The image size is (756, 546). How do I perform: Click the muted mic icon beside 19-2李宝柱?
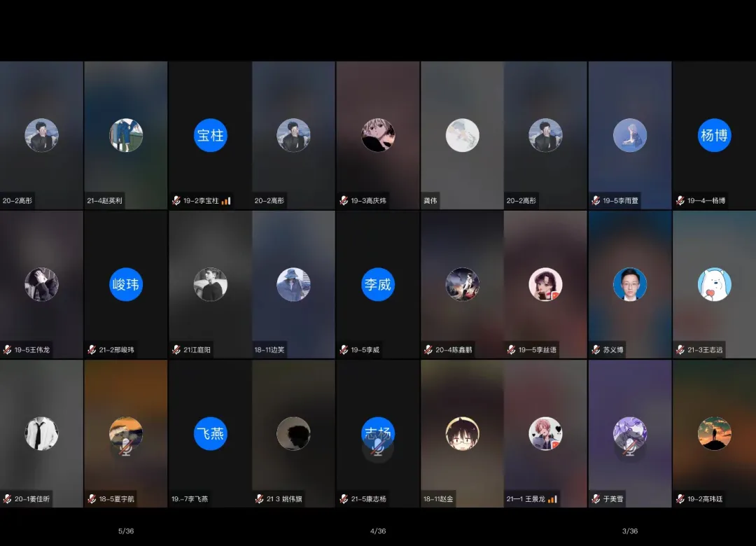176,201
